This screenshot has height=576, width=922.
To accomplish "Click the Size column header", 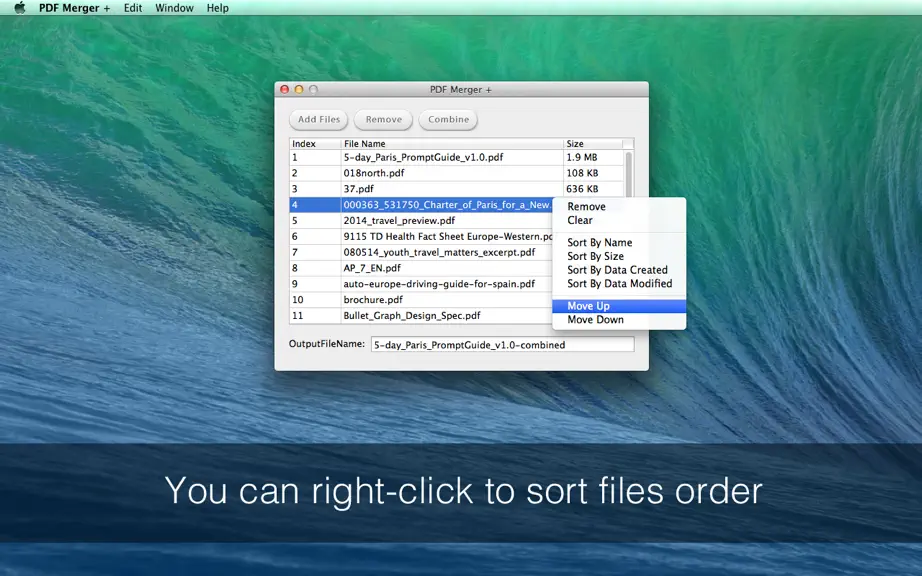I will tap(593, 143).
